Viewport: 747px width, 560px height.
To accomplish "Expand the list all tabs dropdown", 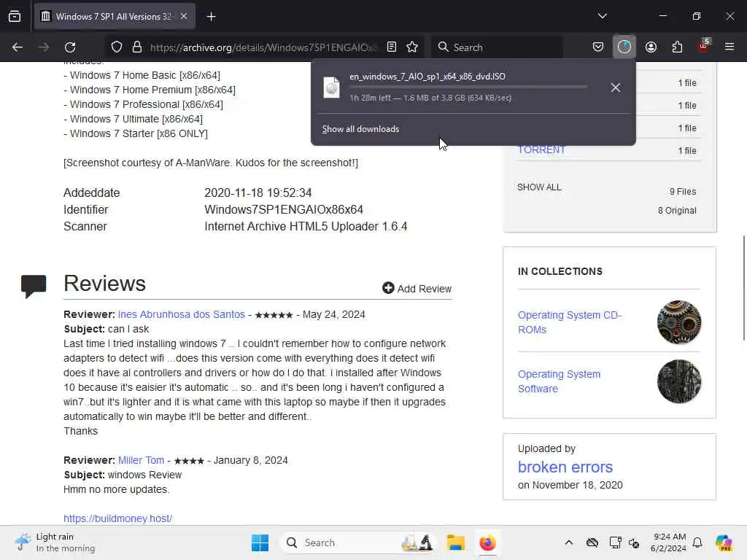I will 602,16.
